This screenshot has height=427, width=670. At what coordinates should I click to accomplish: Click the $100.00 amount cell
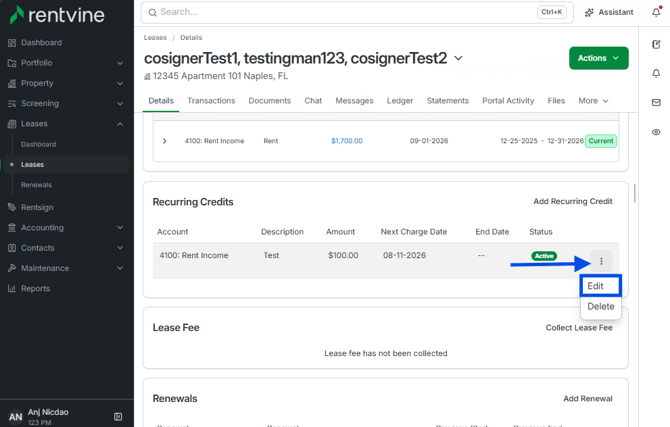[x=343, y=256]
